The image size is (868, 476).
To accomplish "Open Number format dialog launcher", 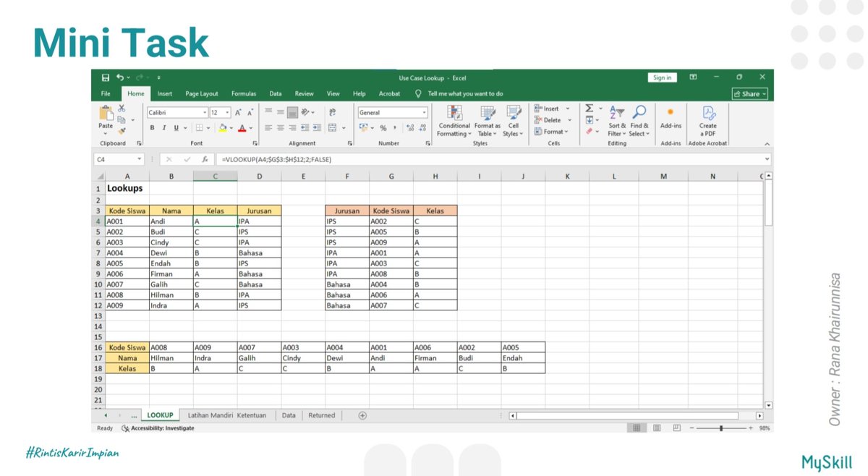I will coord(427,144).
